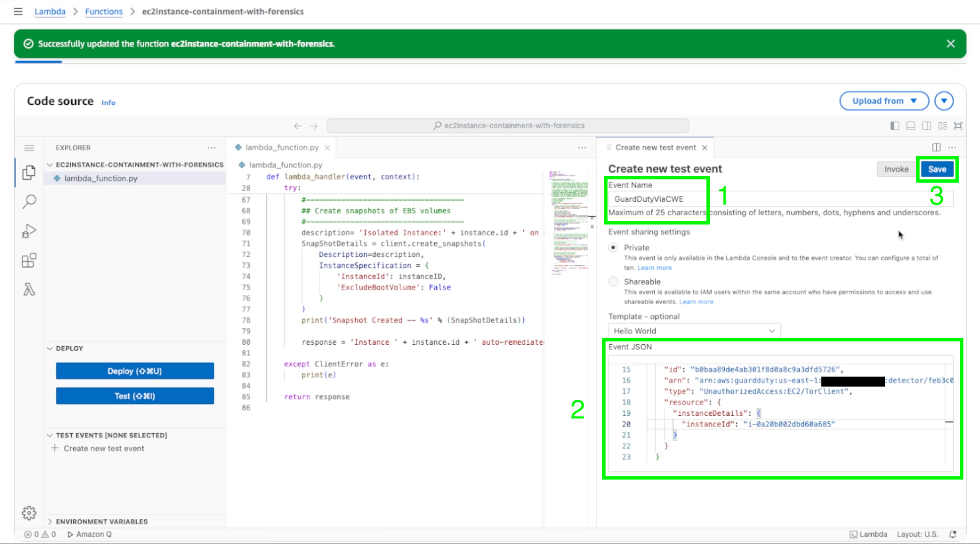Open the Manage gear icon
Image resolution: width=980 pixels, height=544 pixels.
click(x=29, y=513)
